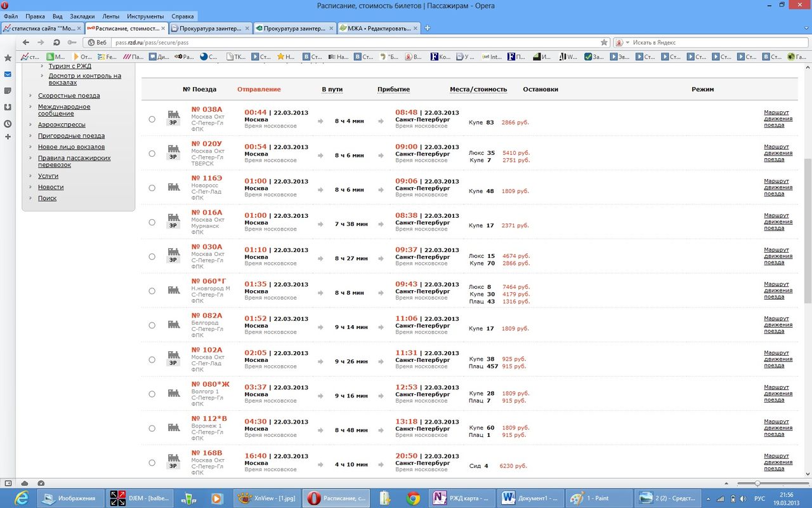
Task: Reload the page with the refresh icon
Action: tap(56, 43)
